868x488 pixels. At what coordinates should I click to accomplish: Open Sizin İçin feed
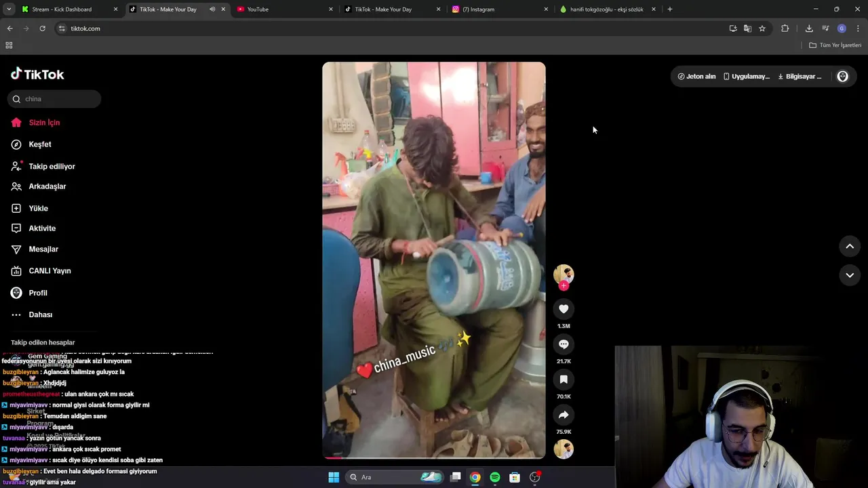click(x=44, y=123)
